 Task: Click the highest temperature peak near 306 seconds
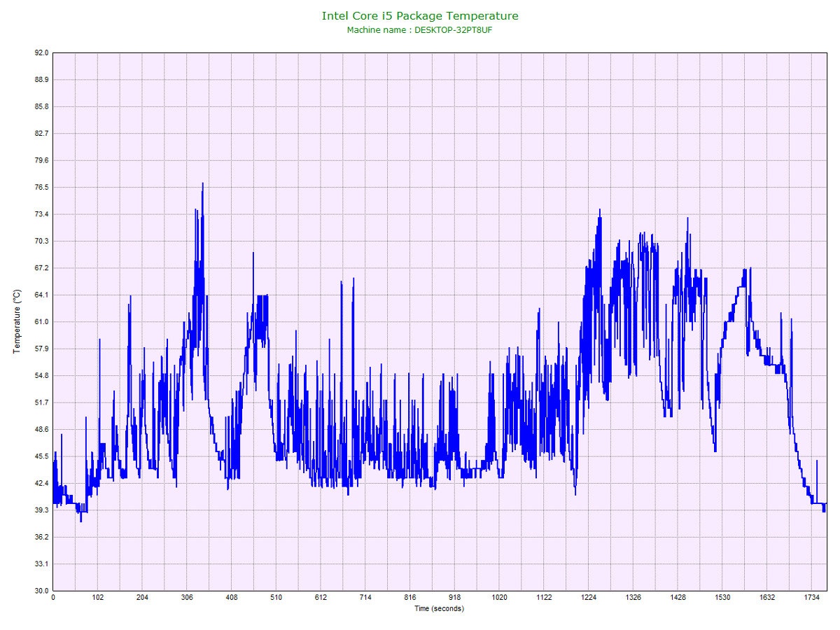coord(203,184)
